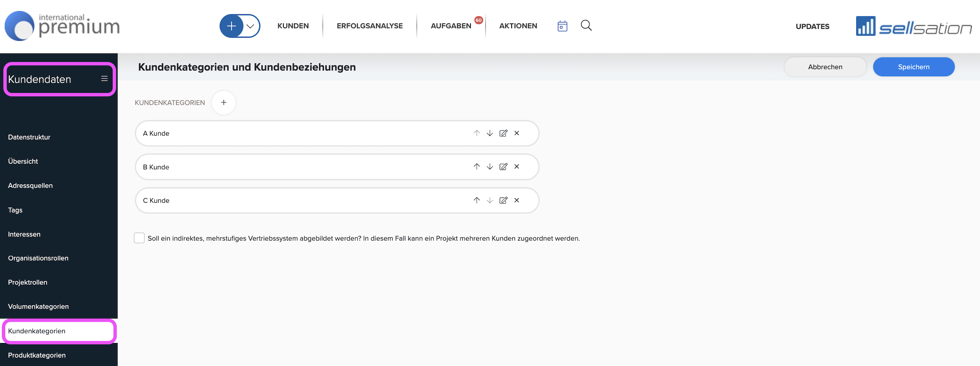This screenshot has width=980, height=366.
Task: Select Kundenkategorien in the sidebar
Action: (x=59, y=331)
